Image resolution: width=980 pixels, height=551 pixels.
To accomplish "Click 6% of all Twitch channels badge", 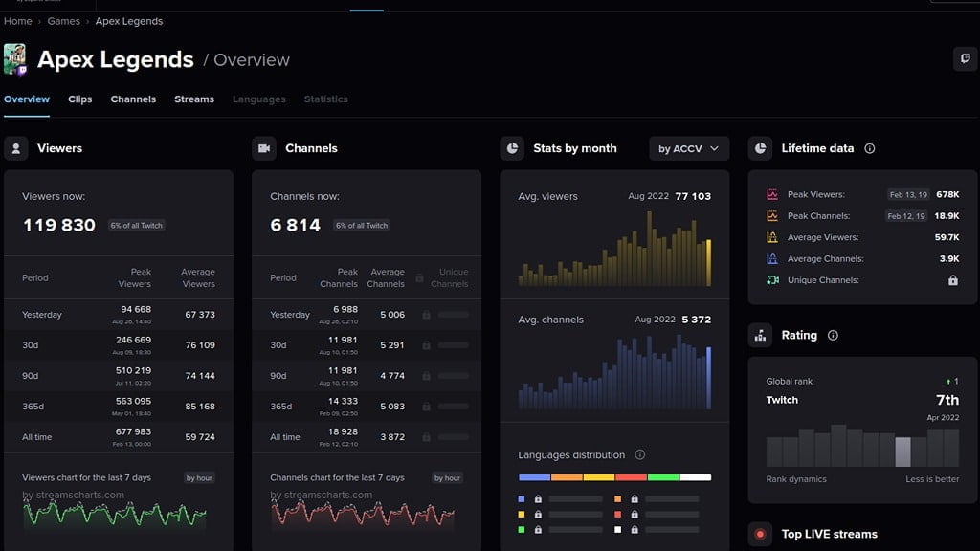I will pos(361,226).
